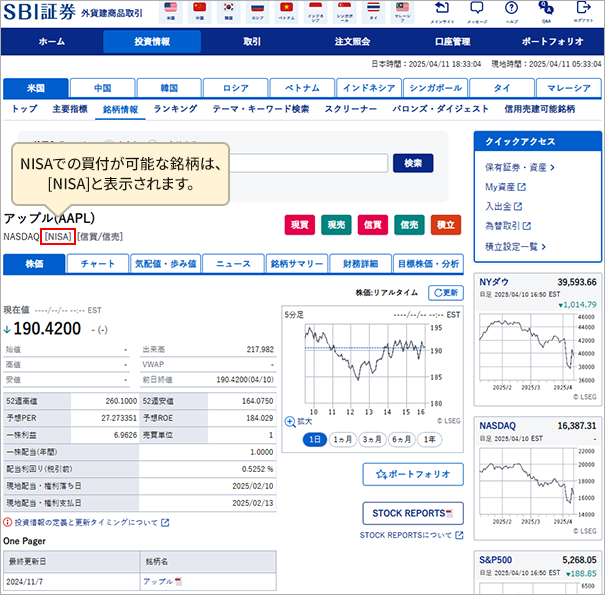This screenshot has width=605, height=595.
Task: Click the China flag market icon
Action: (199, 12)
